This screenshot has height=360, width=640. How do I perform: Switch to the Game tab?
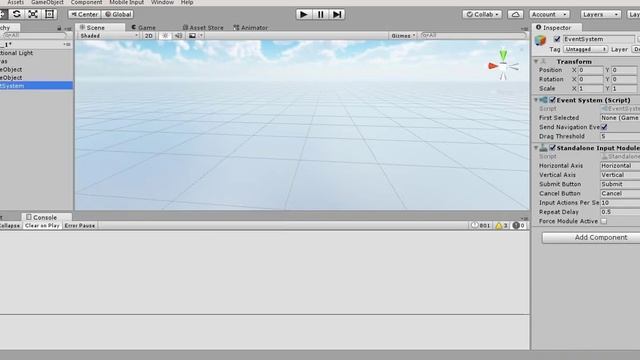144,28
